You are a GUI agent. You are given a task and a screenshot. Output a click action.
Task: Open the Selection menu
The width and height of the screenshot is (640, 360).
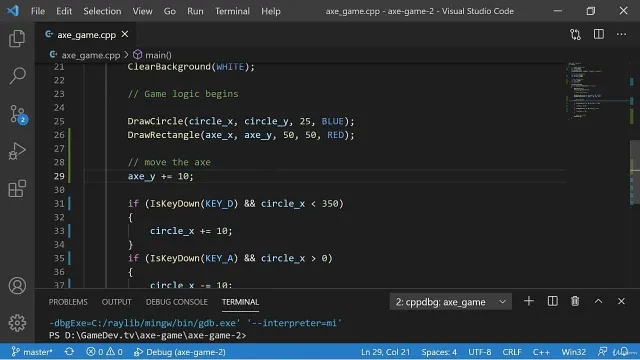[102, 11]
